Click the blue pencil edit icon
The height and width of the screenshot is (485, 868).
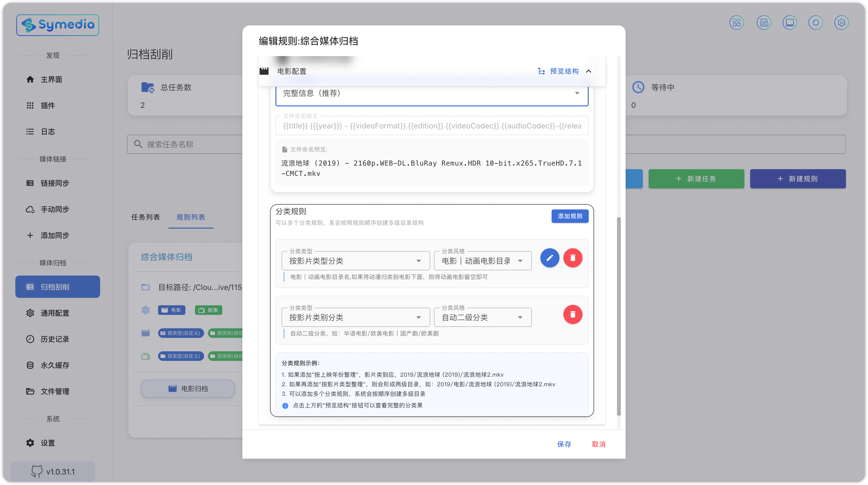(x=550, y=258)
